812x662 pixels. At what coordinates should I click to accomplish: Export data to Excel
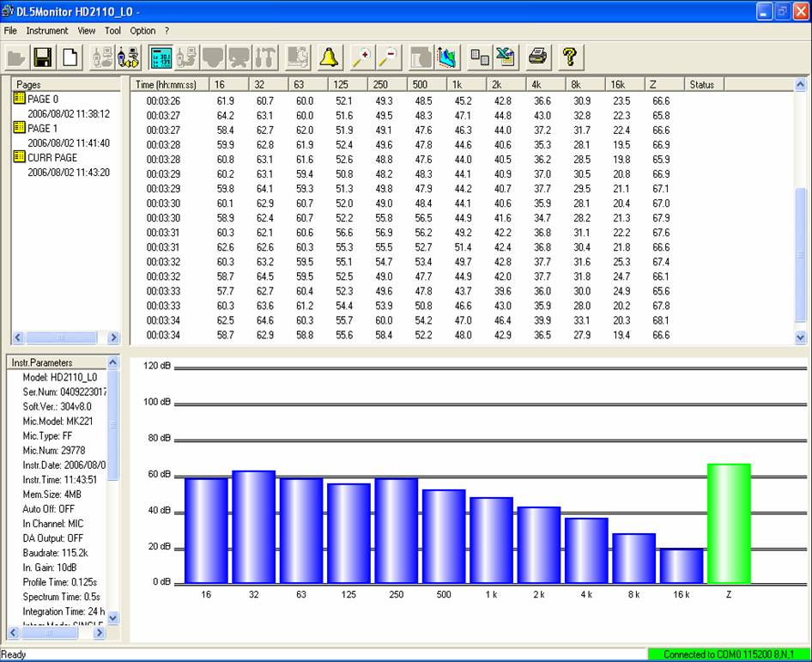pos(506,57)
